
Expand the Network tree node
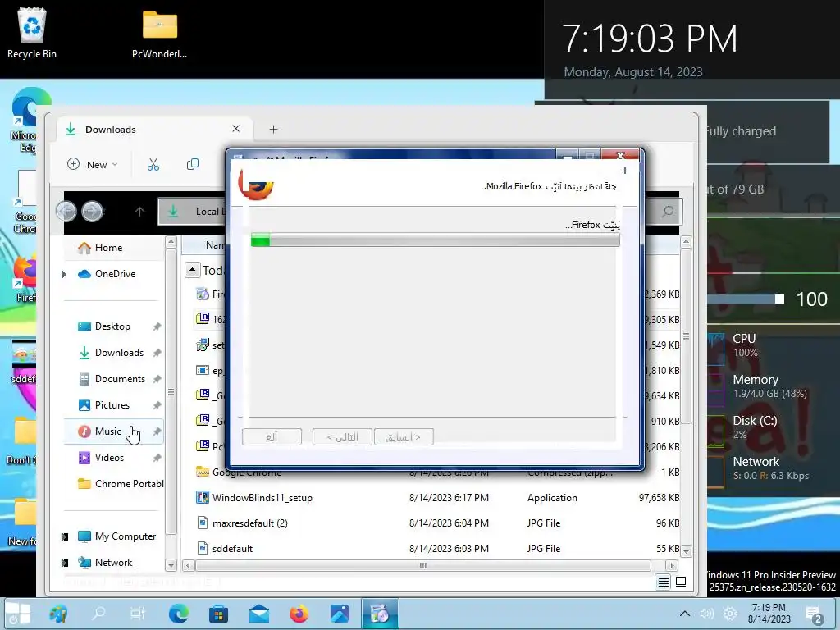[65, 563]
